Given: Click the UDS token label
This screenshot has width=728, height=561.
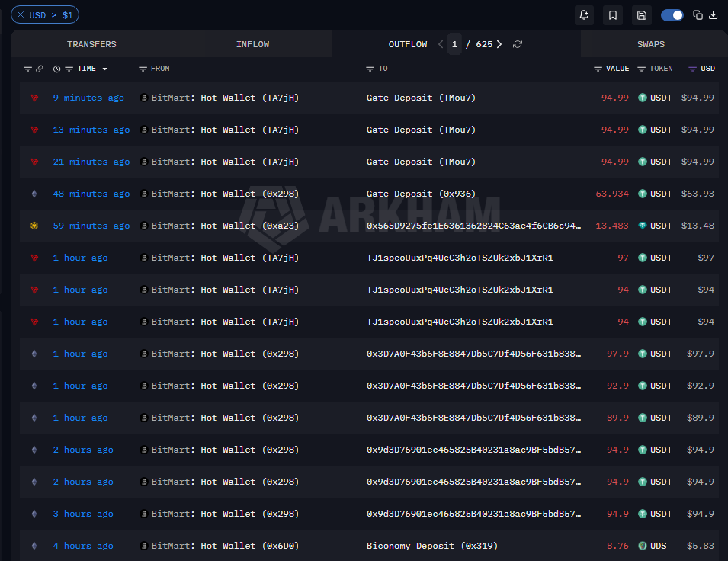Looking at the screenshot, I should click(659, 546).
